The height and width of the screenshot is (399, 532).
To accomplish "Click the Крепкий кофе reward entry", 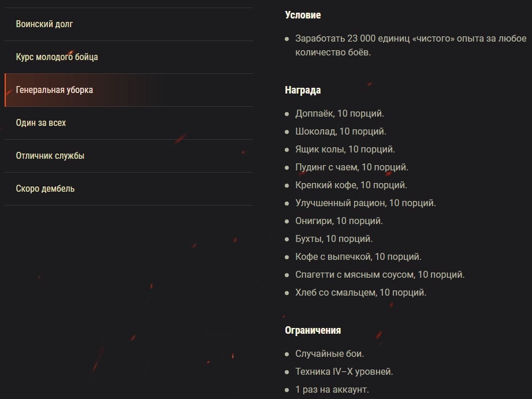I will (x=351, y=185).
